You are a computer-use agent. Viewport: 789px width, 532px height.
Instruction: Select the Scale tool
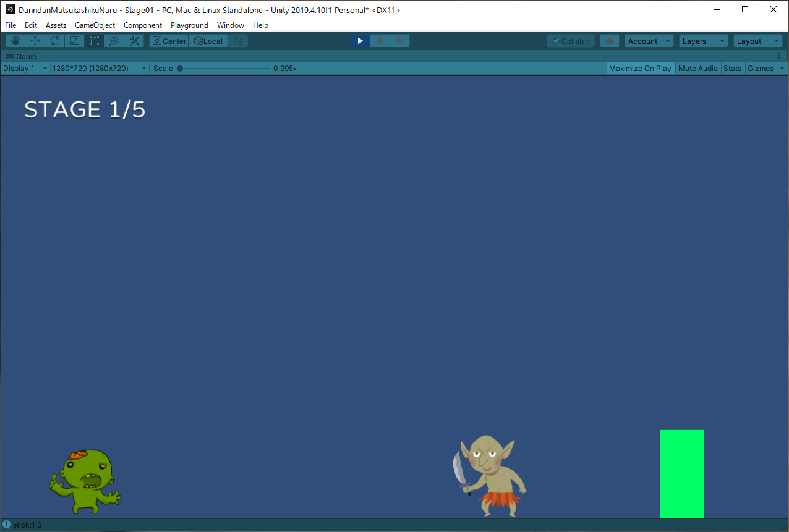point(75,41)
